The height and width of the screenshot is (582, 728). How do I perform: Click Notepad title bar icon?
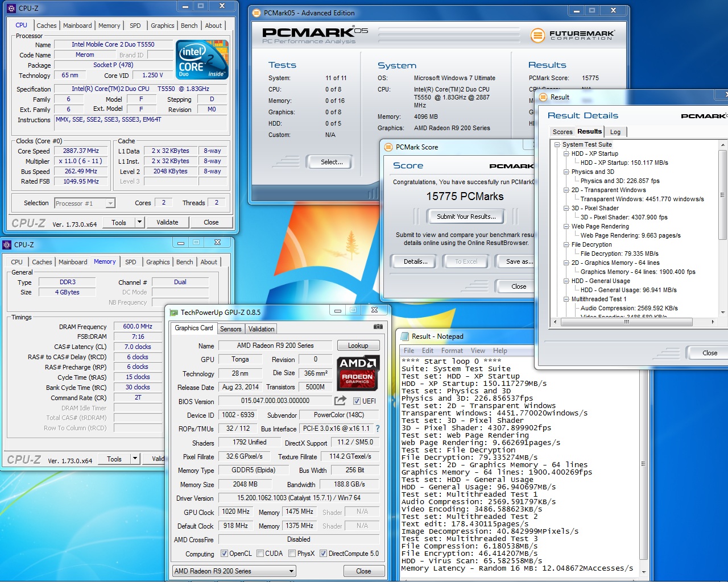coord(406,336)
